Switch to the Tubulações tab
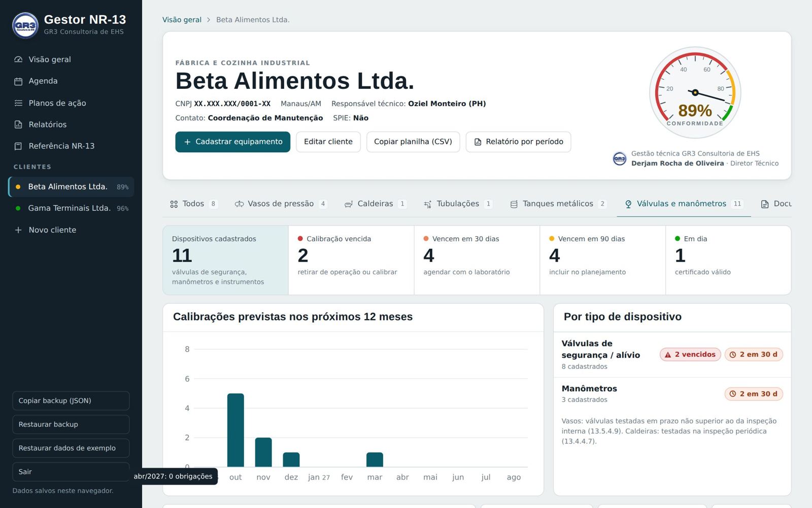This screenshot has height=508, width=812. (x=458, y=204)
